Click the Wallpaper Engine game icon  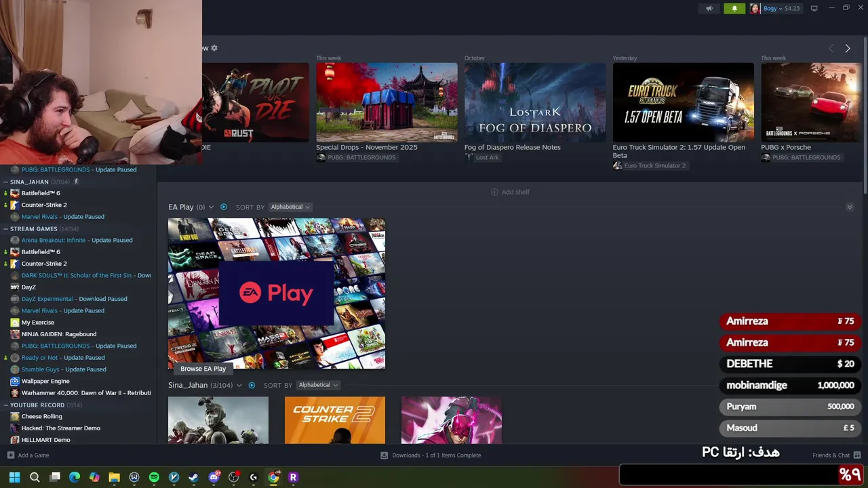15,381
